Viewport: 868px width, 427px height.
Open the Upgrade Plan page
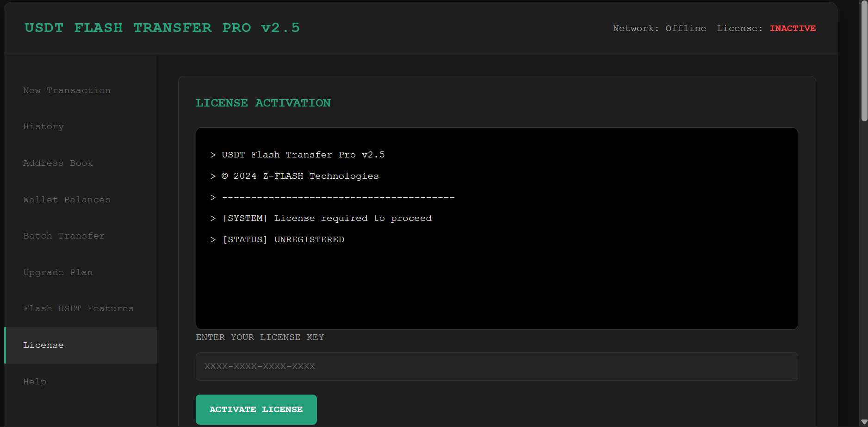58,272
